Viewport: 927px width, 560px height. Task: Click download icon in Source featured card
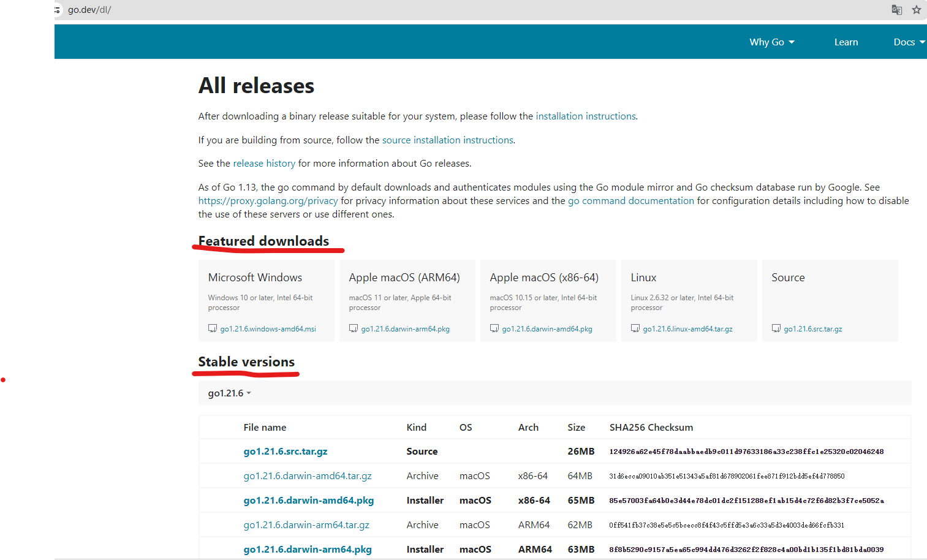coord(776,328)
